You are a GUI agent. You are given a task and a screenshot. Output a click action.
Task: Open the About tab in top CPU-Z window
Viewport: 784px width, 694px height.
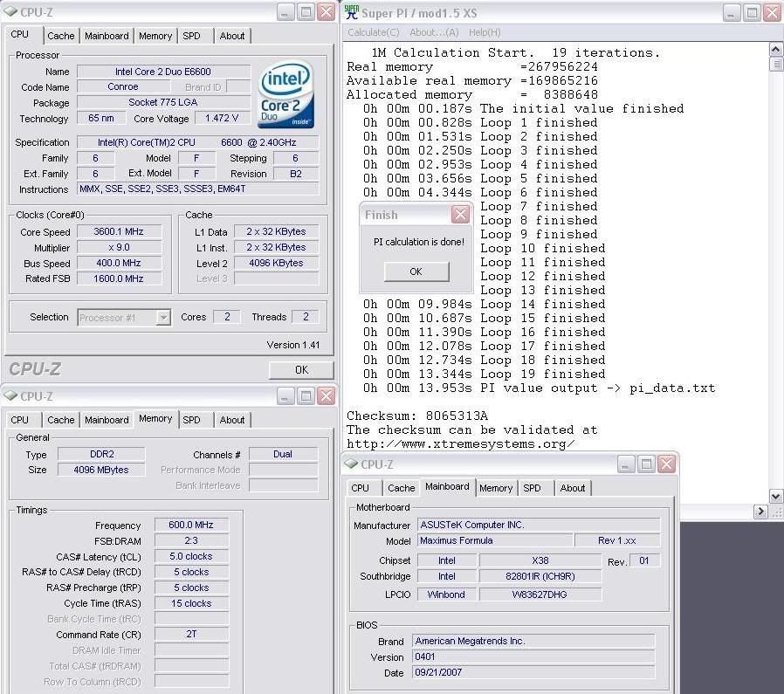(x=232, y=36)
